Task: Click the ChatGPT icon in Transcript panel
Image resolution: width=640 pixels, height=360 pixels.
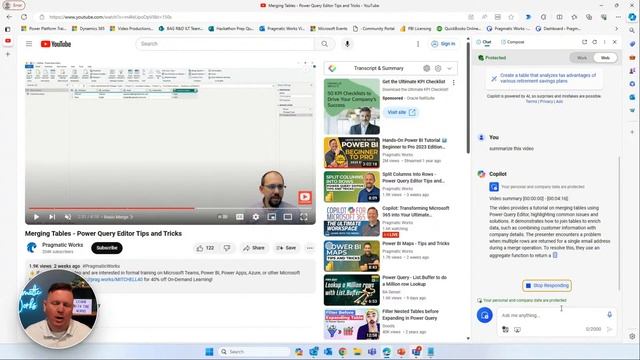Action: point(427,68)
